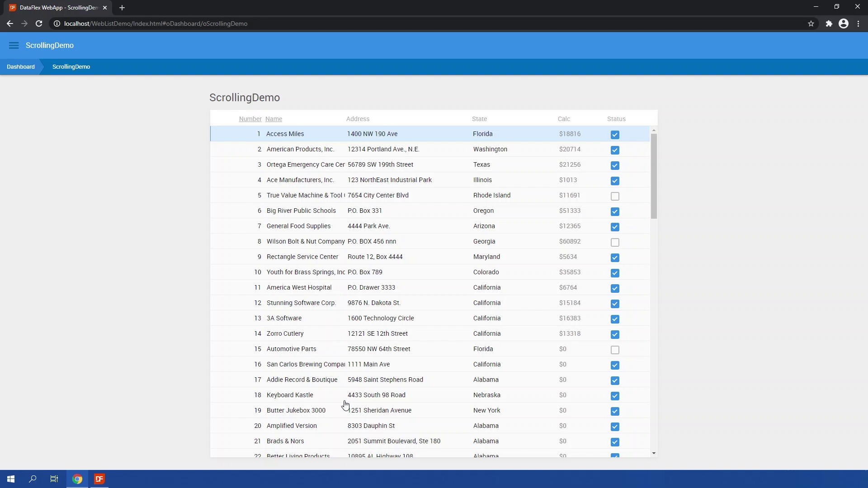Bookmark this page with star icon
The height and width of the screenshot is (488, 868).
[811, 23]
